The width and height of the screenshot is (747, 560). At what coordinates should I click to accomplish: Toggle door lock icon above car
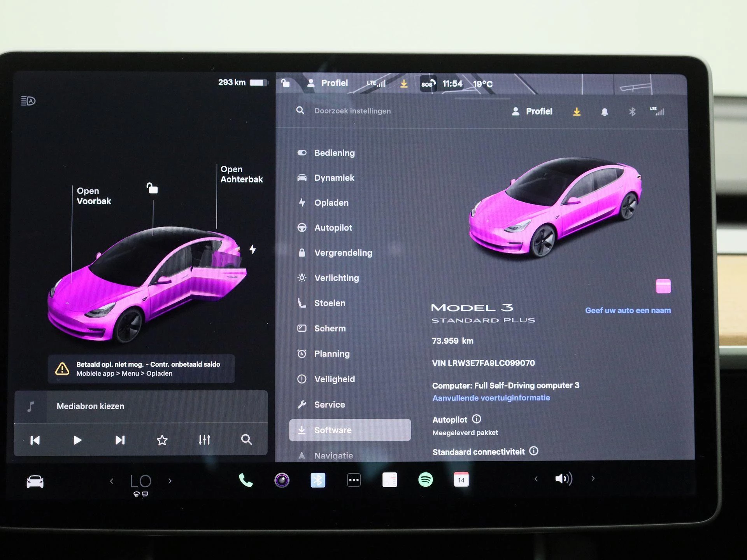pos(152,188)
